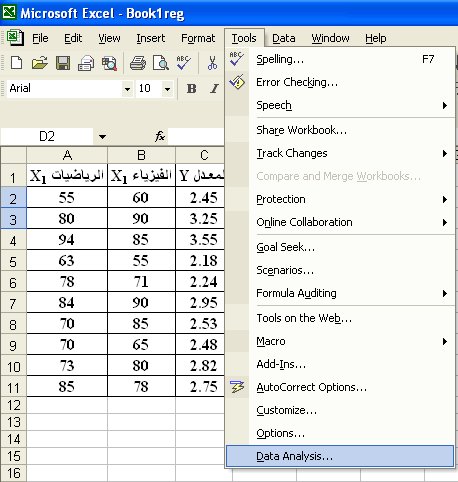Open the Window menu
This screenshot has height=482, width=458.
coord(330,38)
